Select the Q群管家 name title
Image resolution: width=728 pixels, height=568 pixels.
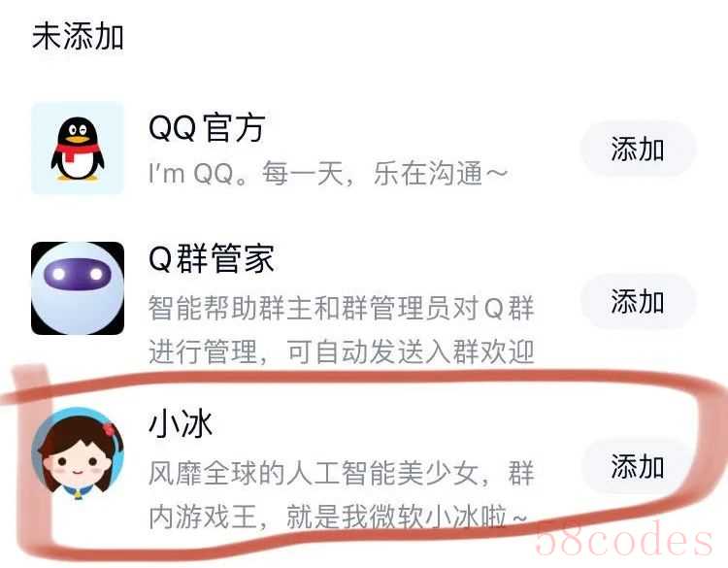click(x=212, y=257)
